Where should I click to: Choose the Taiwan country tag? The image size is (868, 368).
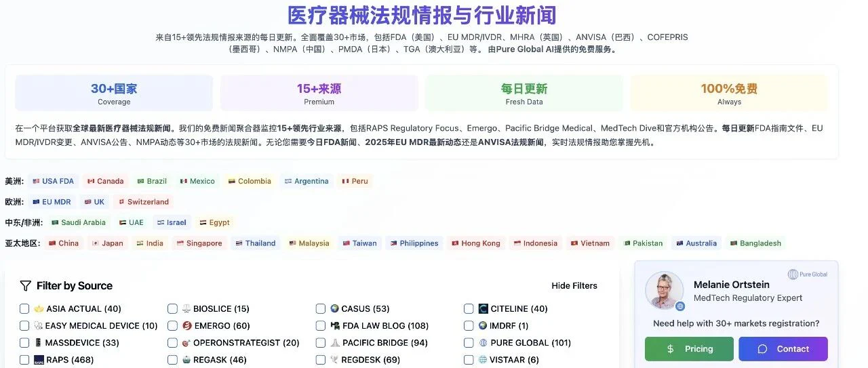click(359, 243)
